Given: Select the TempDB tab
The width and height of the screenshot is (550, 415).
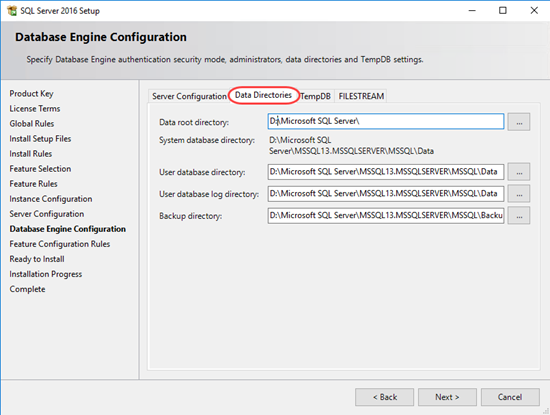Looking at the screenshot, I should 315,96.
